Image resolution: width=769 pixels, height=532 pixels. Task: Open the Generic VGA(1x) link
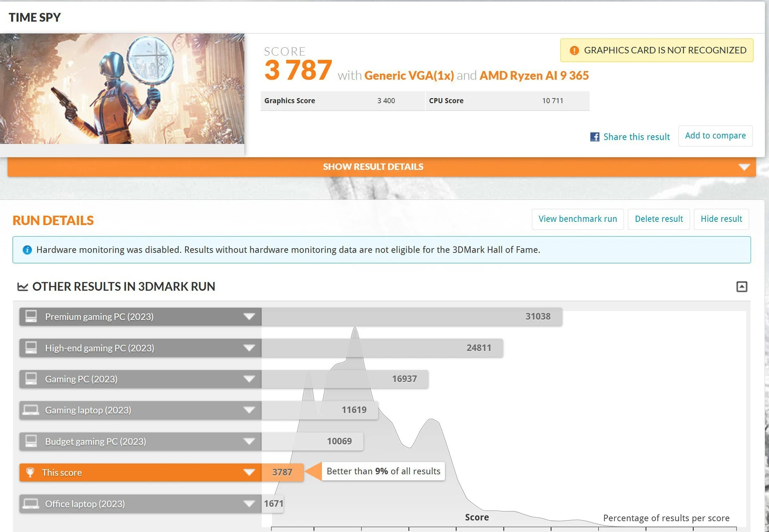409,76
